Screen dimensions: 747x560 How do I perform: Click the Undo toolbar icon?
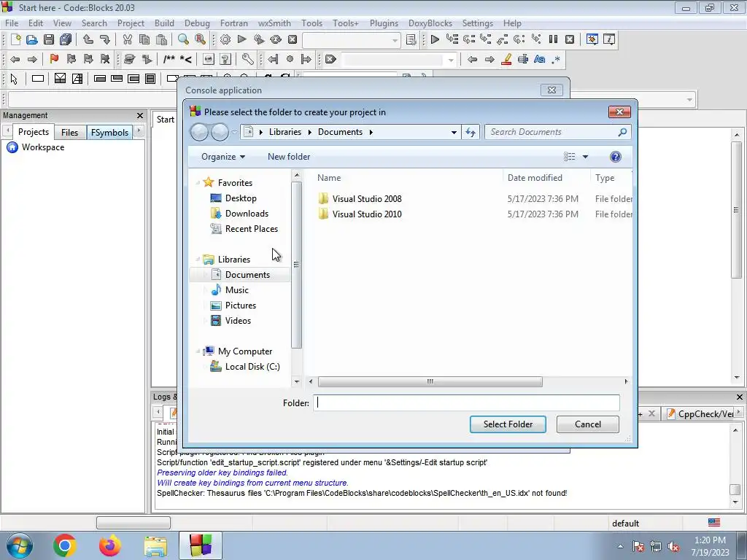88,39
